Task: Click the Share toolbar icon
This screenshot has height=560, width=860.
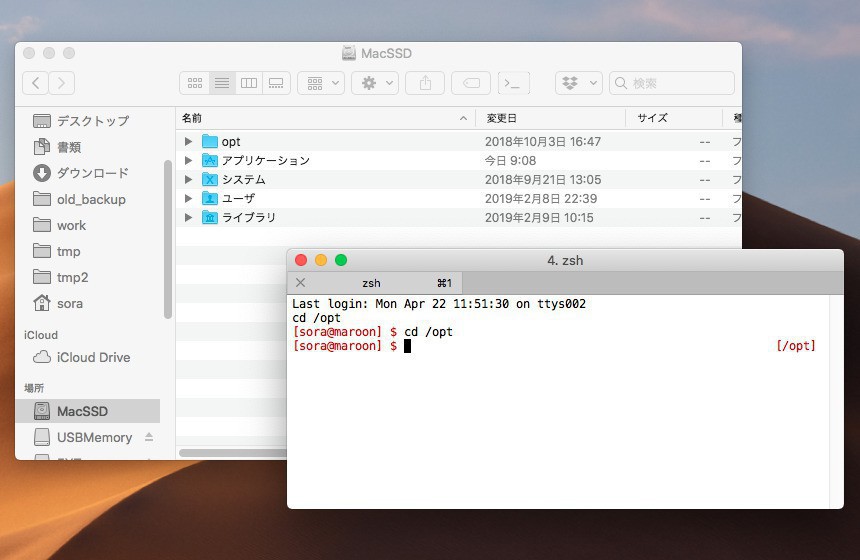Action: 425,83
